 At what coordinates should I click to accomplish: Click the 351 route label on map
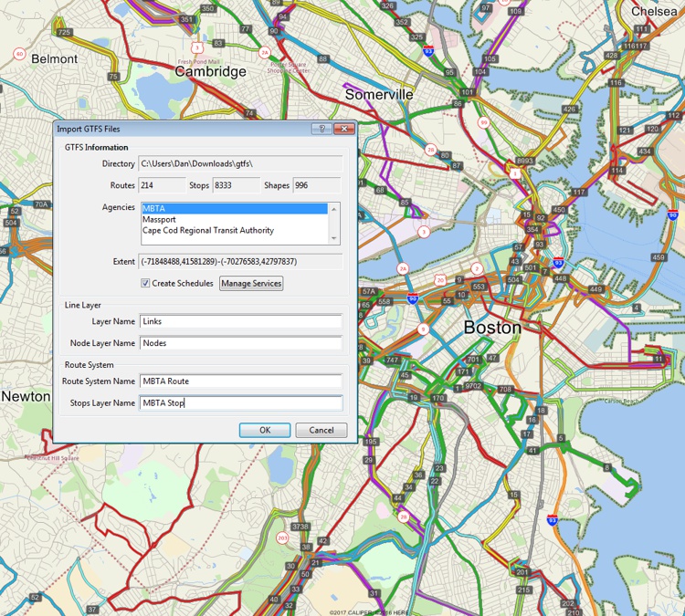coord(186,19)
